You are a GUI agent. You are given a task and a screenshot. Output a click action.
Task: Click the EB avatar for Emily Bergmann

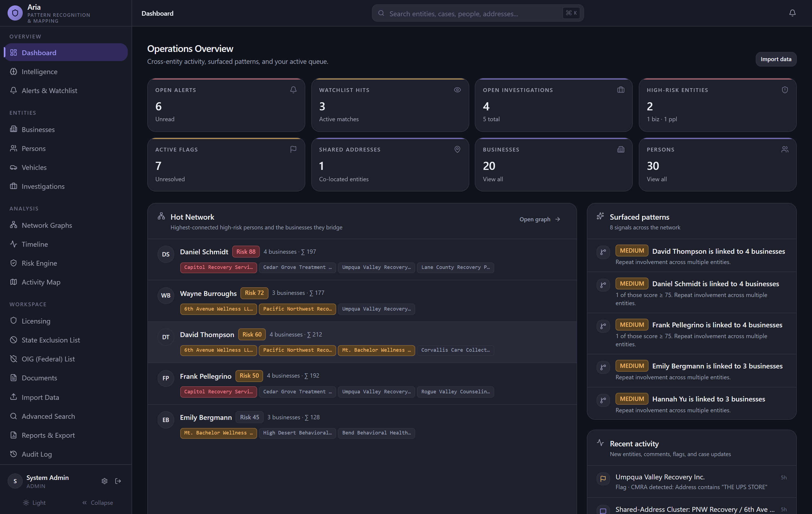tap(166, 420)
